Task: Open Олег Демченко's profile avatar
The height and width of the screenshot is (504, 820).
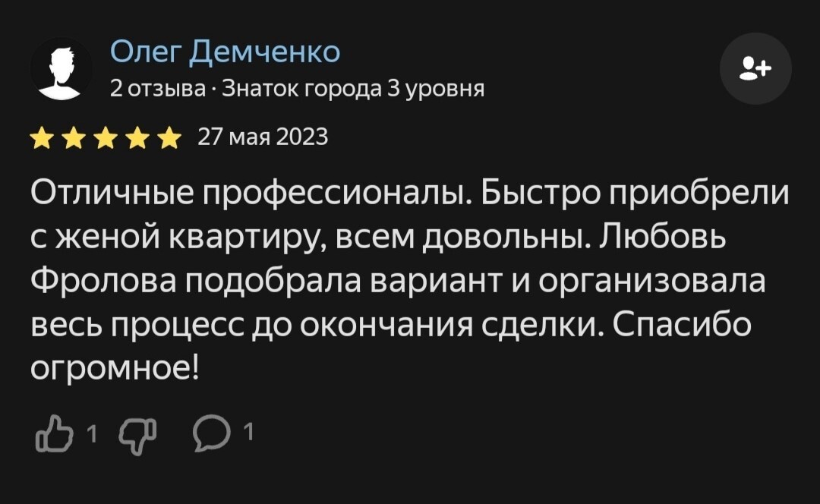Action: coord(61,69)
